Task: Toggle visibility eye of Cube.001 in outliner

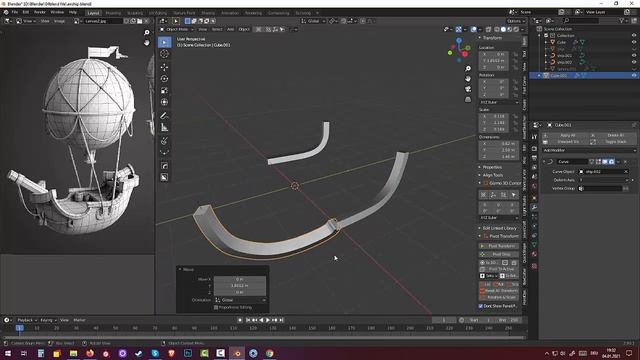Action: coord(634,76)
